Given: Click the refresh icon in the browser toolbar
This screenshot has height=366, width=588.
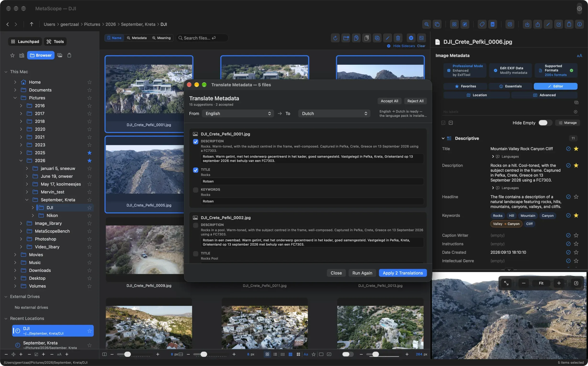Looking at the screenshot, I should pos(335,38).
